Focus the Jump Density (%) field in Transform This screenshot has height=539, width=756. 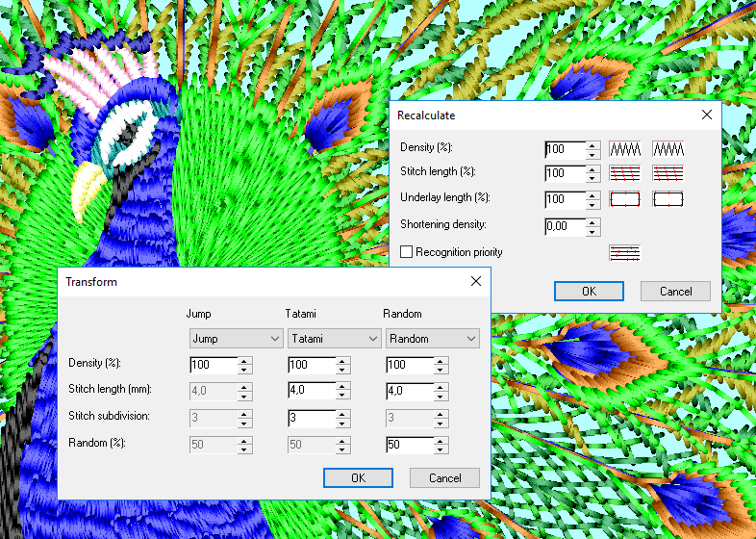214,365
